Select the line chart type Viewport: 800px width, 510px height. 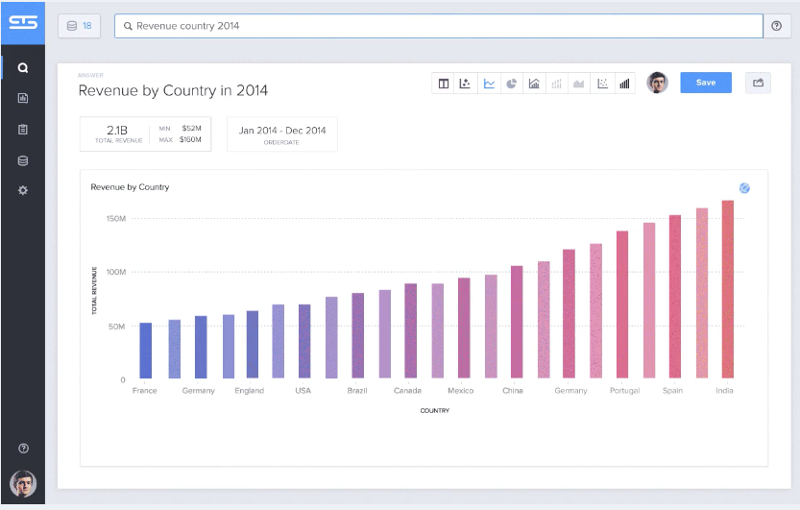coord(489,84)
